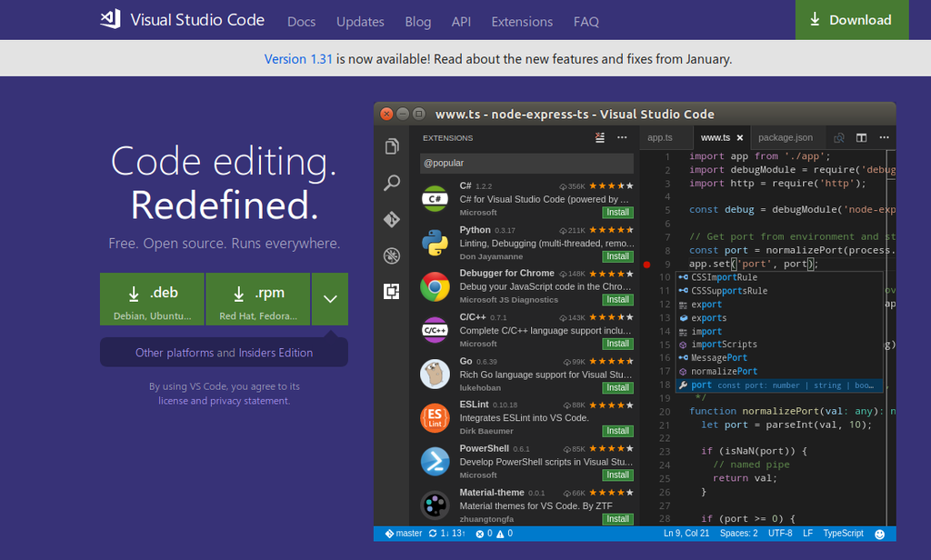Click the open changes icon beside package.json tab
The image size is (931, 560).
tap(839, 138)
